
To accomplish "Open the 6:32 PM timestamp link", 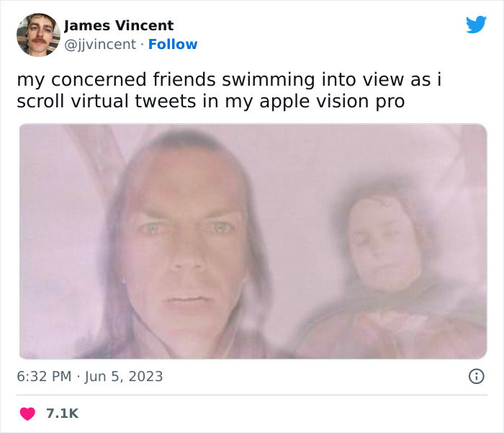I will pos(90,376).
